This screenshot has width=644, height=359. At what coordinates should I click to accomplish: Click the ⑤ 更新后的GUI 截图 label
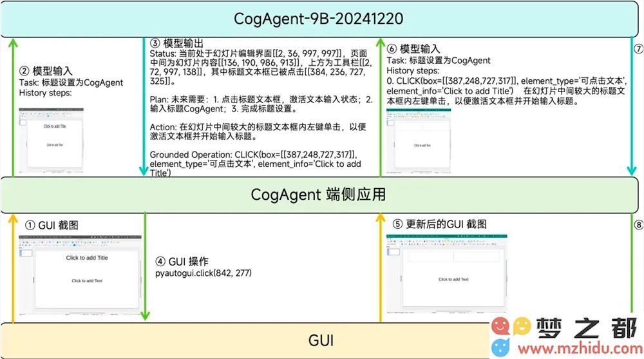(x=439, y=224)
